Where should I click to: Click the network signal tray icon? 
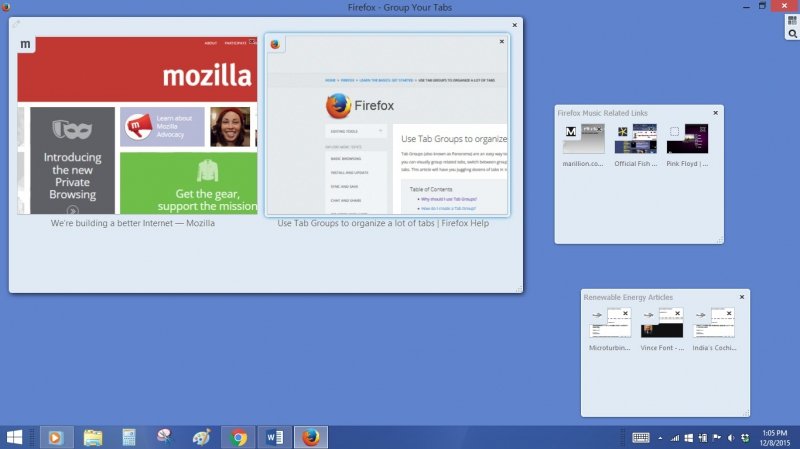click(674, 438)
